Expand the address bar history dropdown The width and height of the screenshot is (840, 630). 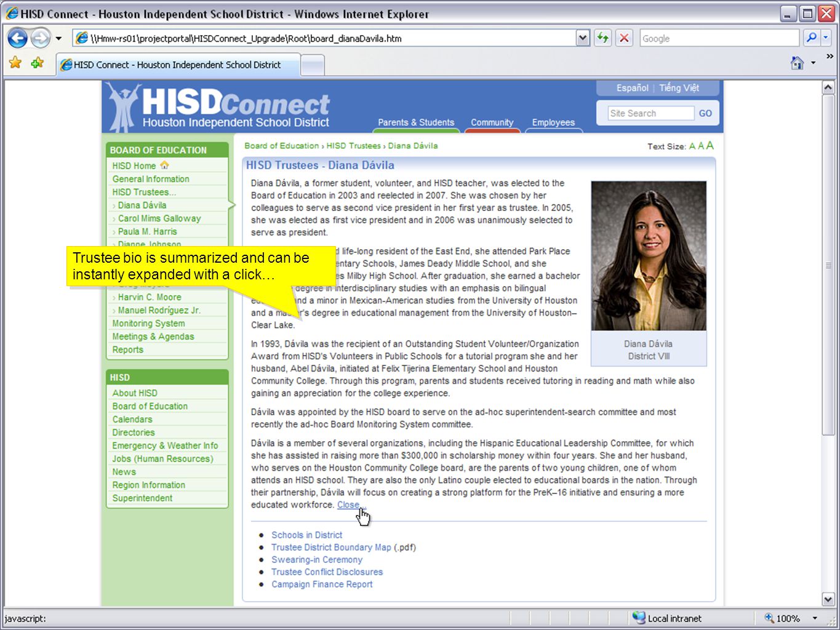pos(583,38)
